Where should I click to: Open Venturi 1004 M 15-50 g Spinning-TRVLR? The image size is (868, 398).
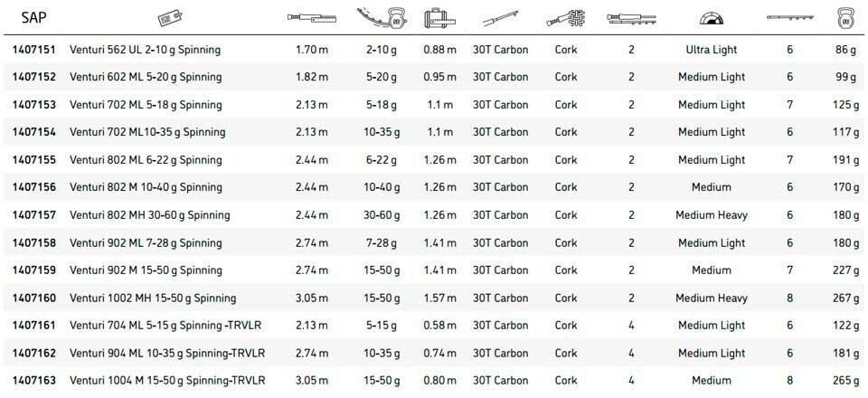167,381
